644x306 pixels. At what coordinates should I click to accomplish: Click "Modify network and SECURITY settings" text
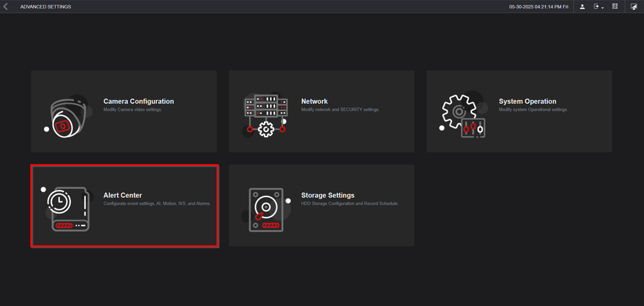340,110
